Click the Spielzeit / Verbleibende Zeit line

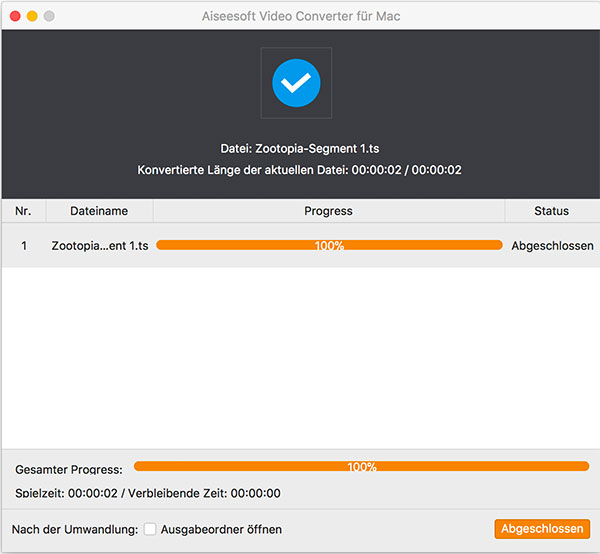pos(148,493)
